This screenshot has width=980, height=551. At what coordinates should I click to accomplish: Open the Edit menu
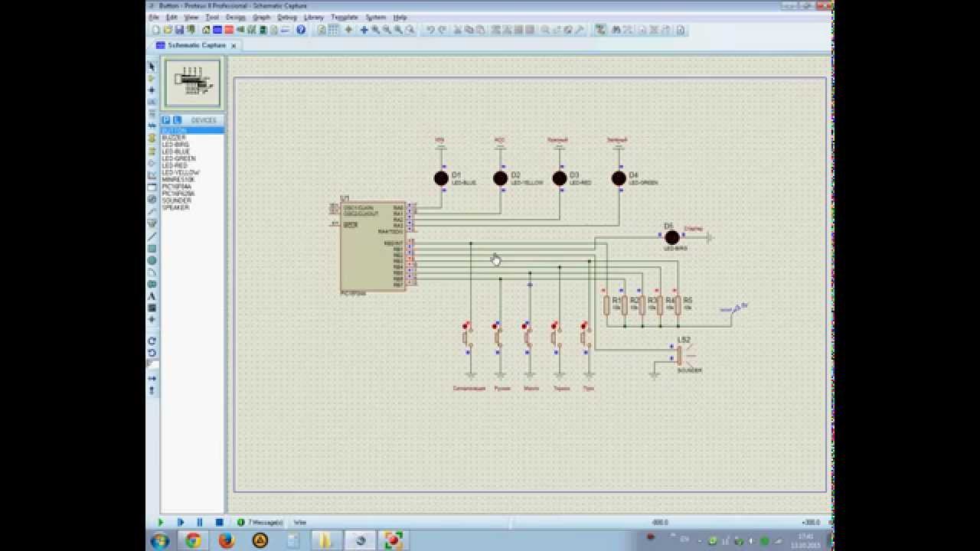click(171, 17)
